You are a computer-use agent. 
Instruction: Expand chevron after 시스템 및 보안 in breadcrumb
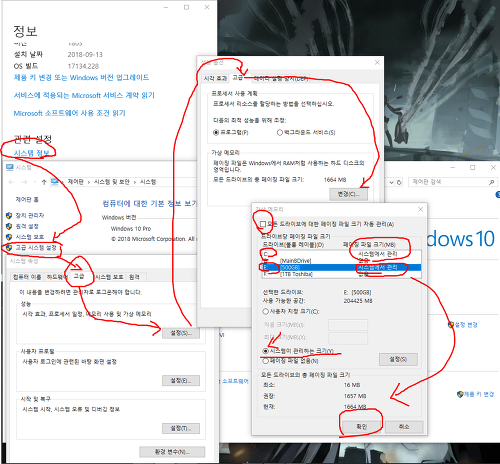135,182
